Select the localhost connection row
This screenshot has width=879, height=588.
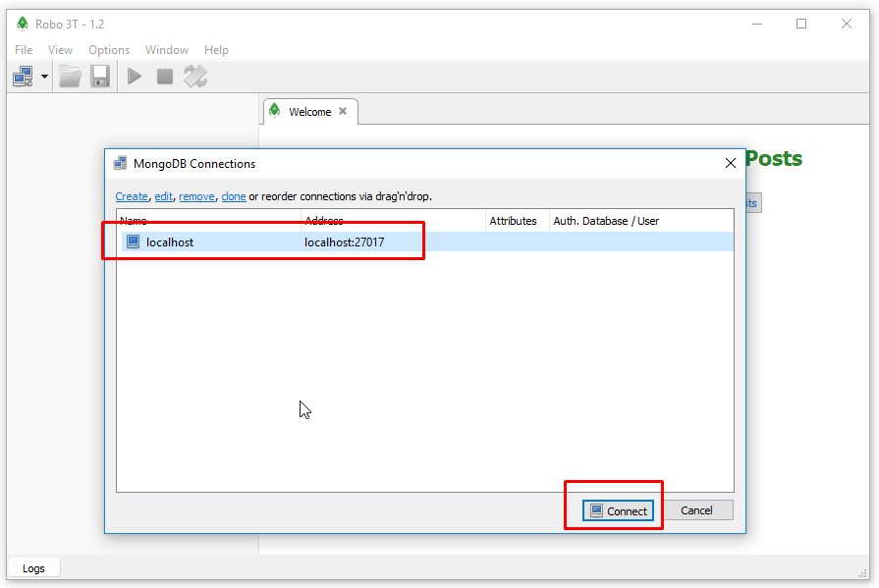(x=425, y=242)
